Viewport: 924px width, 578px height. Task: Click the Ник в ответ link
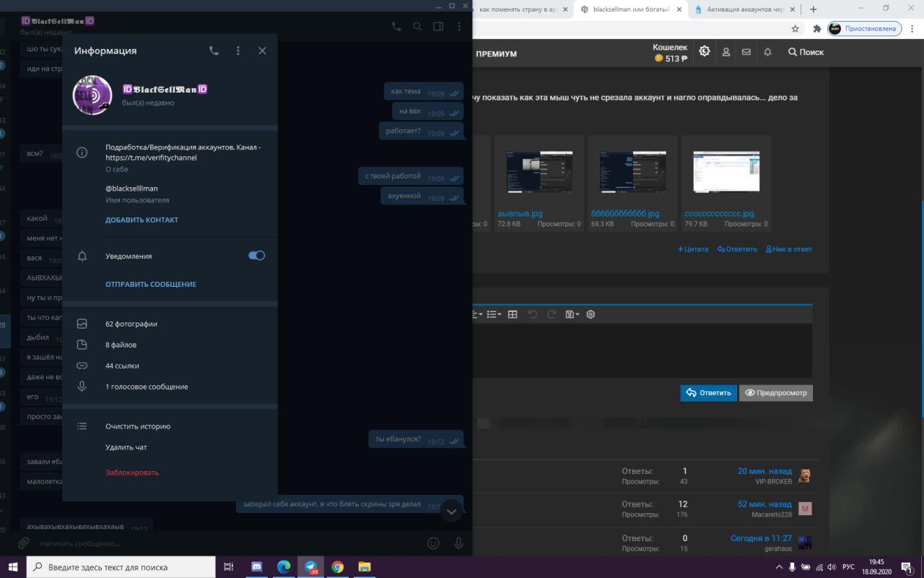click(x=789, y=249)
